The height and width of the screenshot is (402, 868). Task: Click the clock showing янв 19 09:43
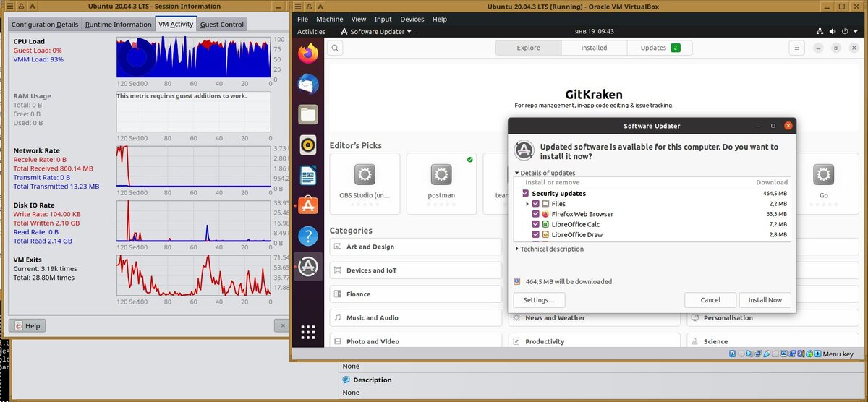596,32
